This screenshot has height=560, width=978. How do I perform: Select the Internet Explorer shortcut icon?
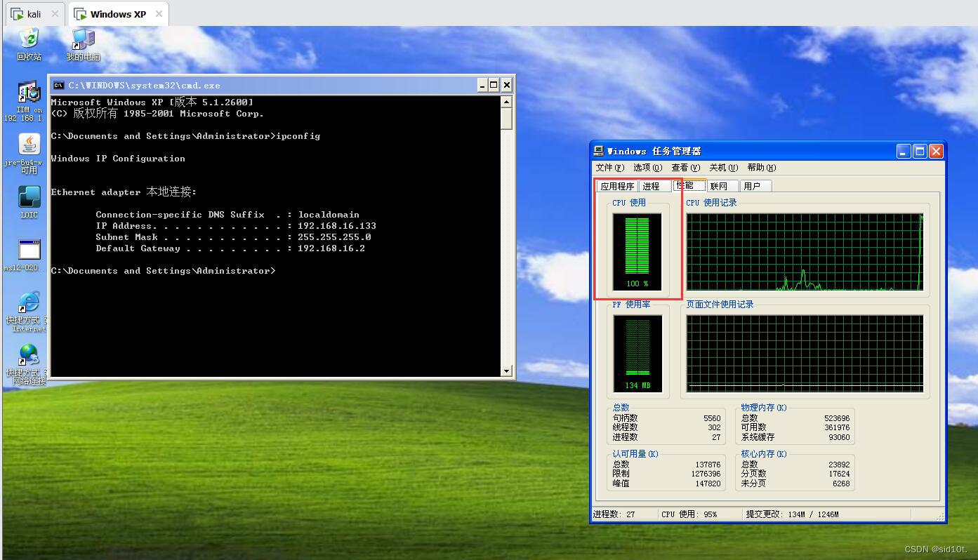click(x=29, y=312)
